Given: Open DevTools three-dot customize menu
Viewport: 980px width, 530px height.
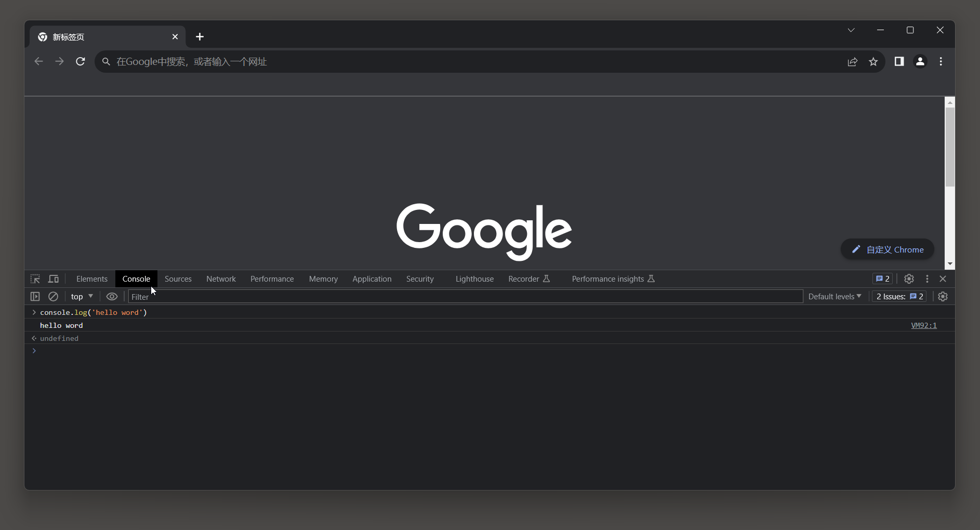Looking at the screenshot, I should [x=927, y=279].
